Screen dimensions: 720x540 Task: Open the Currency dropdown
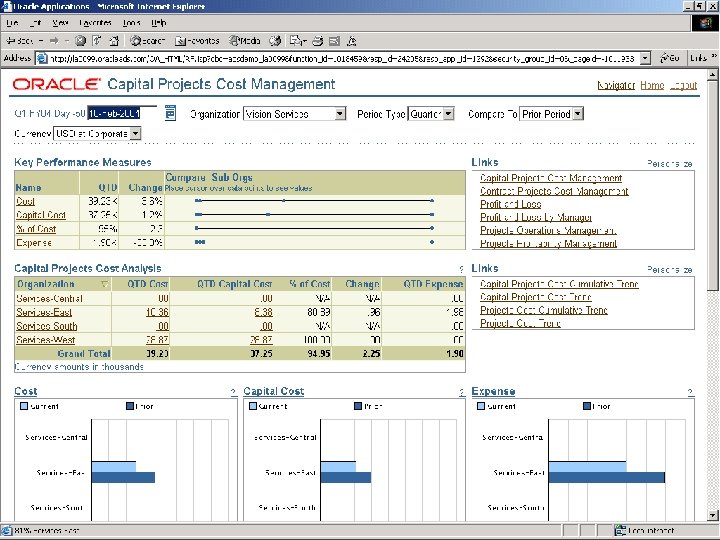click(x=97, y=134)
